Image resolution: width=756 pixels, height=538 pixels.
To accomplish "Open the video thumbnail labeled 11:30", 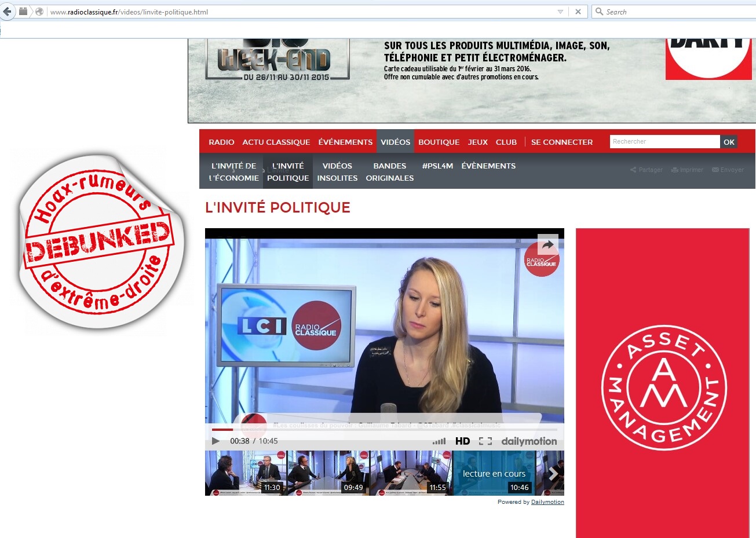I will 246,473.
